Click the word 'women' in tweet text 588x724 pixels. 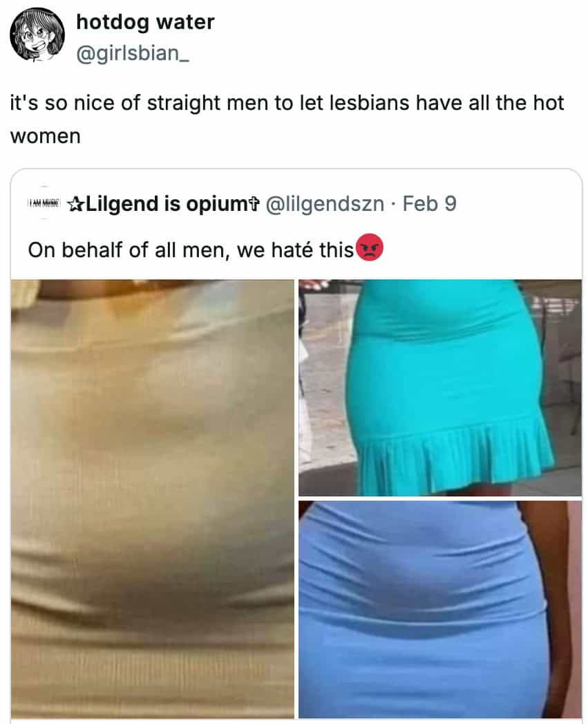[45, 136]
